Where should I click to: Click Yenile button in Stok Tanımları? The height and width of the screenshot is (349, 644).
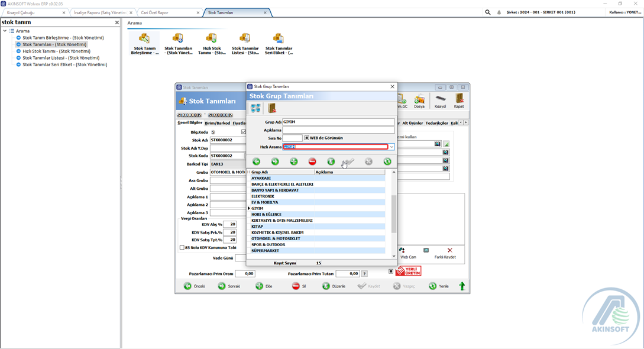coord(439,286)
